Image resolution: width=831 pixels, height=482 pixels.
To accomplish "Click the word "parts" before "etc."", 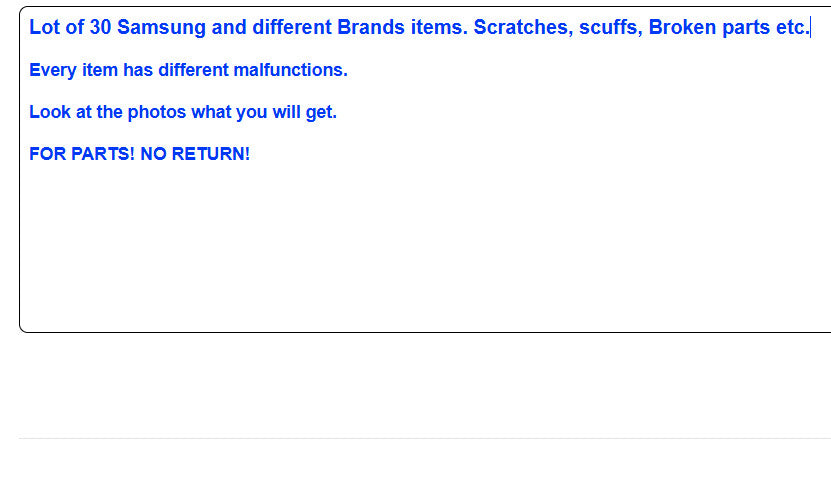I will coord(746,28).
